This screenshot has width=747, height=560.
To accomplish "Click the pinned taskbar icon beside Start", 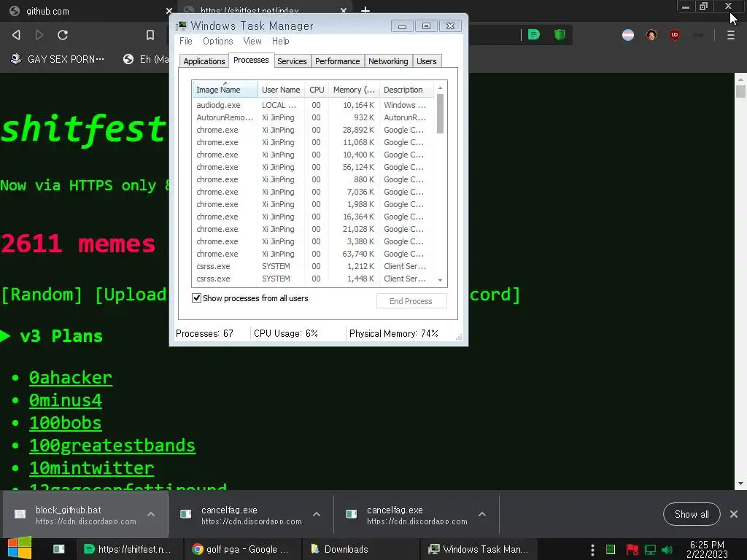I will click(x=59, y=549).
